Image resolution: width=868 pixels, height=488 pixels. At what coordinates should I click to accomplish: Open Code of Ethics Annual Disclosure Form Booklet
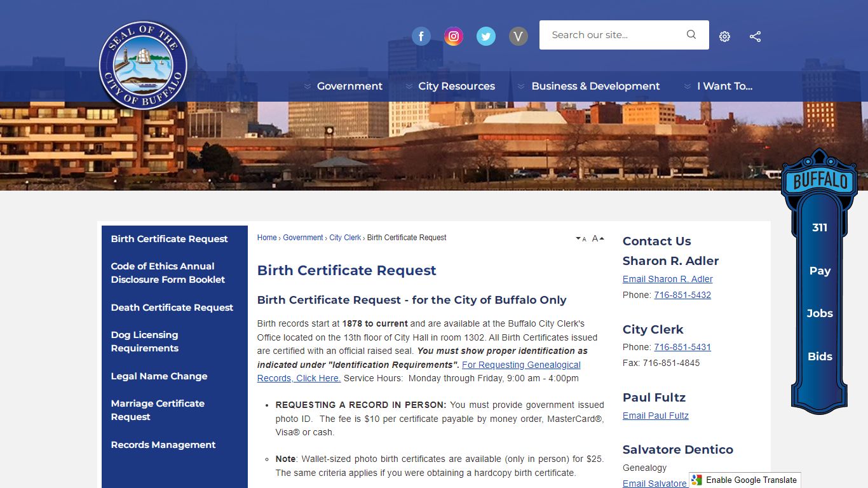tap(168, 273)
